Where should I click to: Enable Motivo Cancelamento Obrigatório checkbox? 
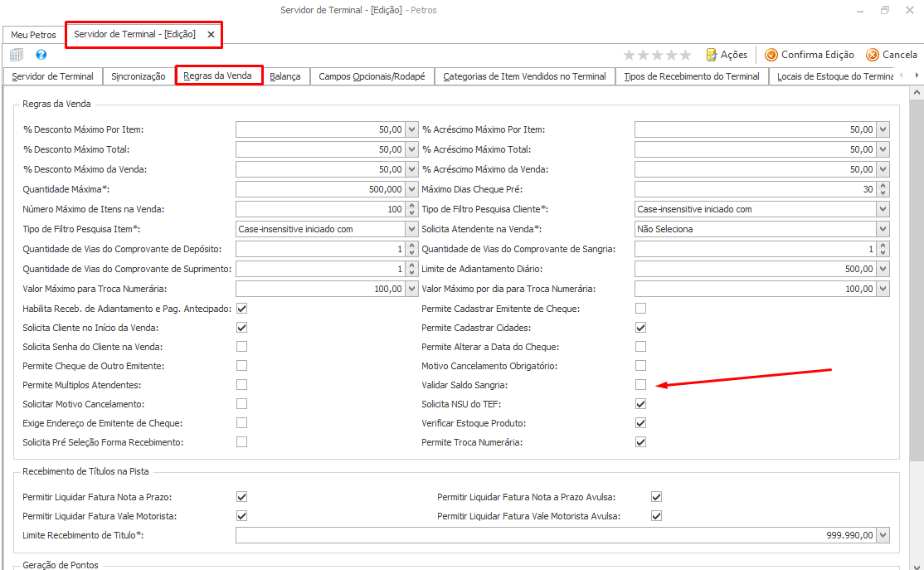click(640, 366)
